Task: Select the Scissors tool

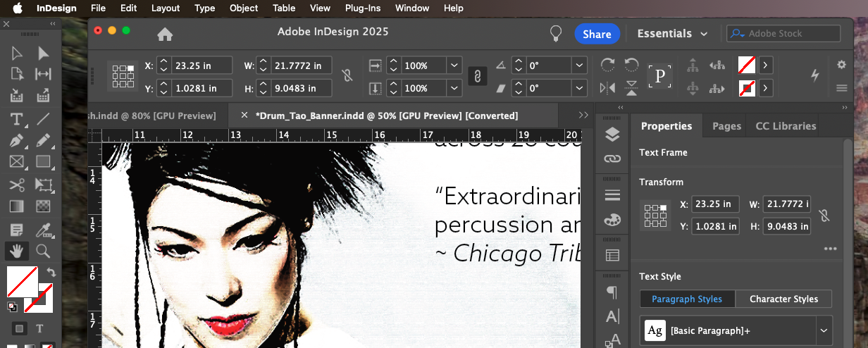Action: 17,185
